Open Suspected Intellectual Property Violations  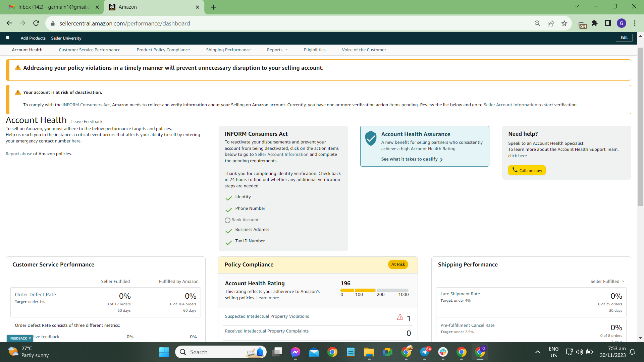[267, 316]
